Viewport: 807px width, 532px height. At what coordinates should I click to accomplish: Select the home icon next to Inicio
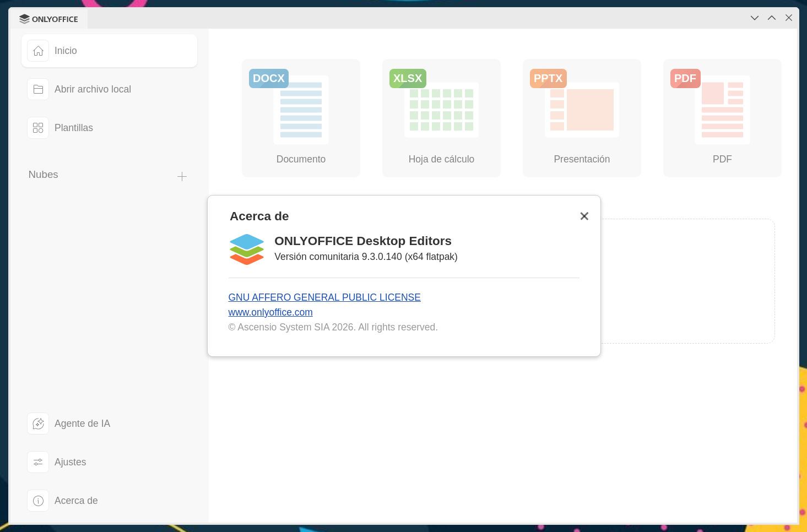(x=37, y=50)
